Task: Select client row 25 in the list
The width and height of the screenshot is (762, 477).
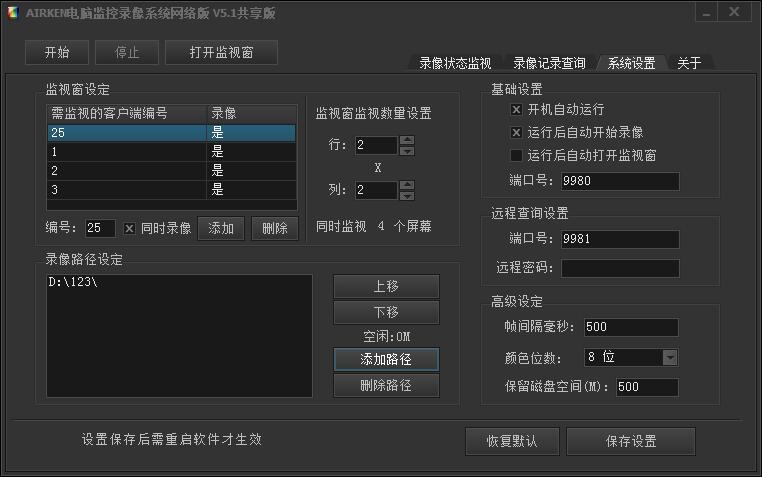Action: coord(171,133)
